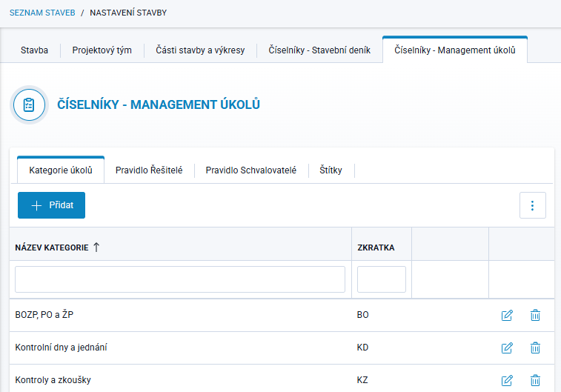Focus the Zkratka filter field
The height and width of the screenshot is (392, 561).
tap(382, 279)
